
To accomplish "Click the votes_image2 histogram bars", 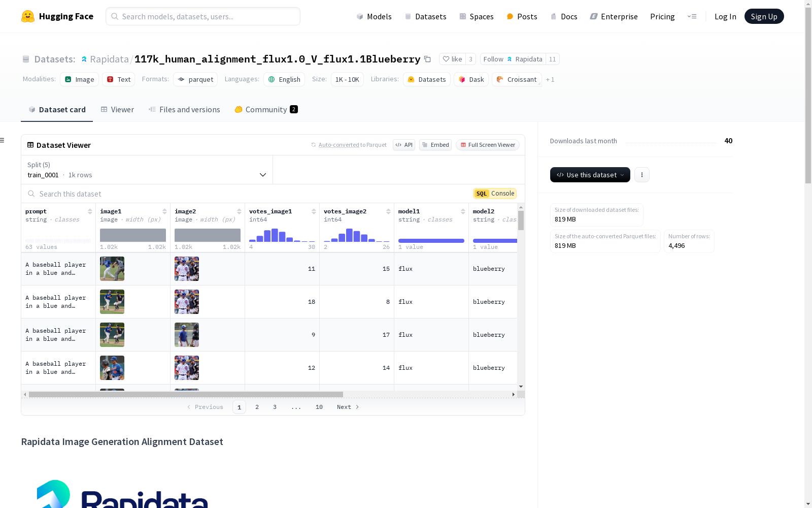I will tap(357, 235).
